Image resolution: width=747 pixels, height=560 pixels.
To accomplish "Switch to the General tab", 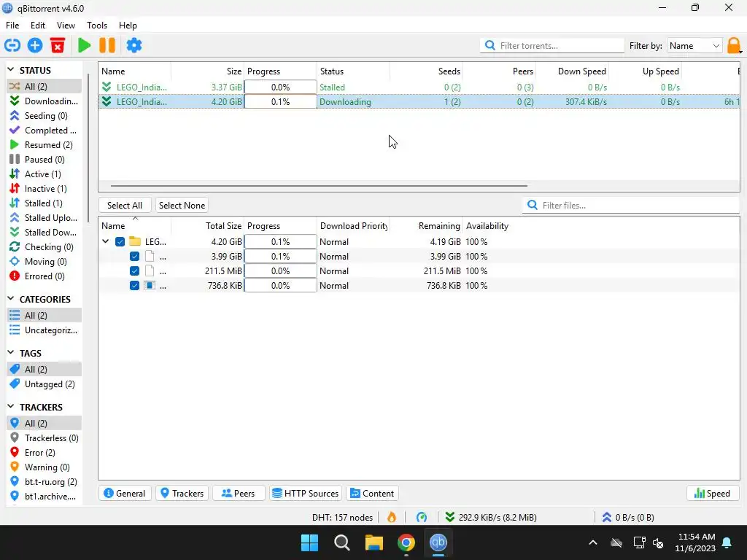I will click(125, 494).
